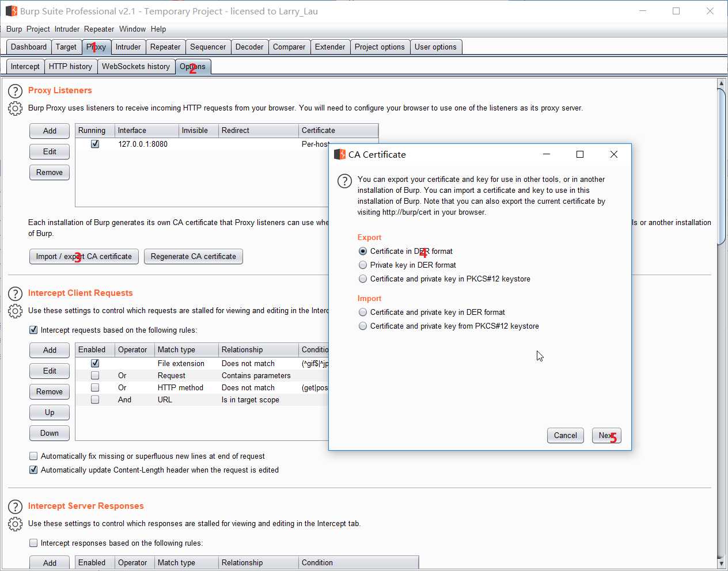The width and height of the screenshot is (728, 571).
Task: Click vertical scrollbar thumb of options panel
Action: [x=721, y=166]
